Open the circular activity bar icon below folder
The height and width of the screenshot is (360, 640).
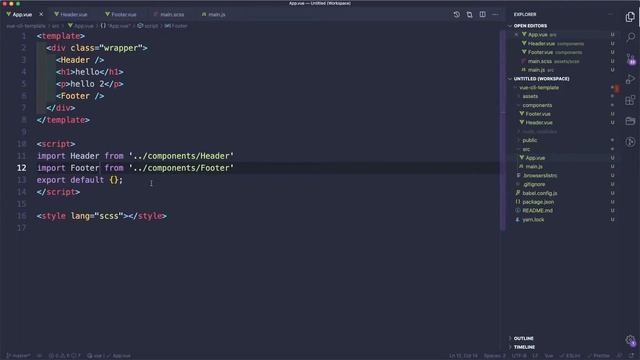pos(630,142)
